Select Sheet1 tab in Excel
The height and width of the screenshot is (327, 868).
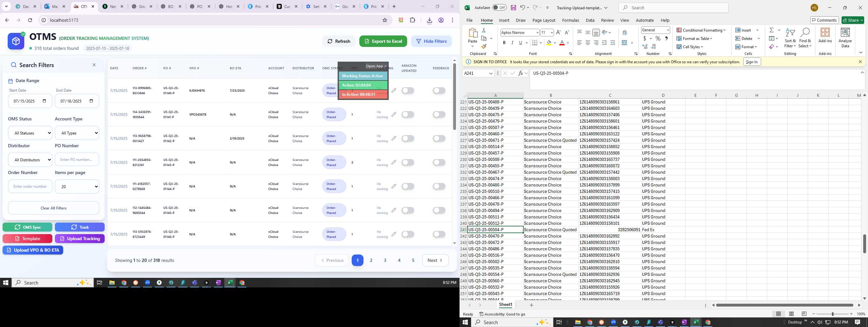tap(505, 305)
